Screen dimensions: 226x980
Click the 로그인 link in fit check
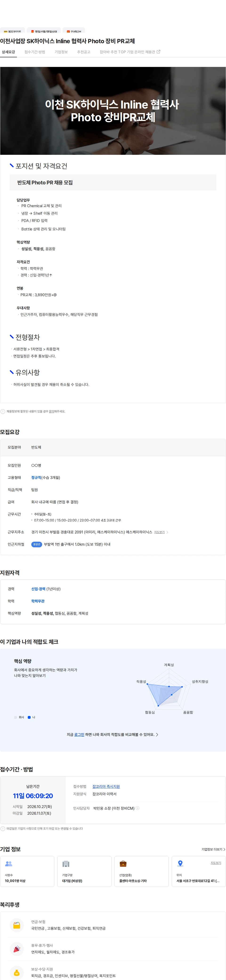(79, 735)
